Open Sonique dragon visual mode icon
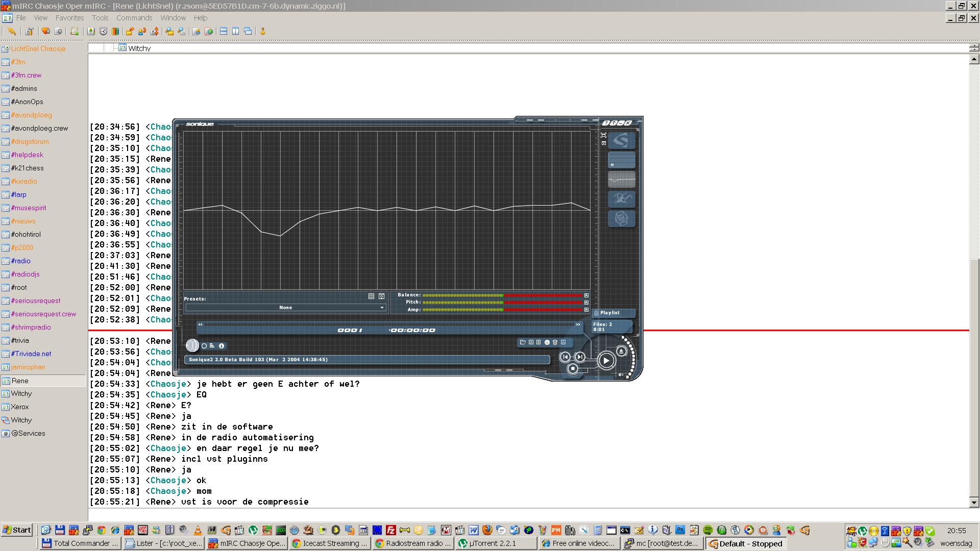This screenshot has height=551, width=980. coord(621,198)
